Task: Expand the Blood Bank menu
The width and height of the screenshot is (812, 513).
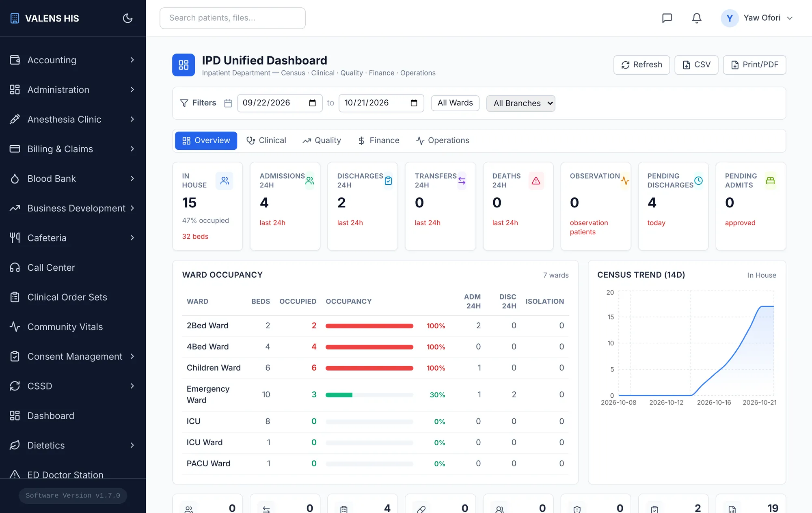Action: click(x=73, y=179)
